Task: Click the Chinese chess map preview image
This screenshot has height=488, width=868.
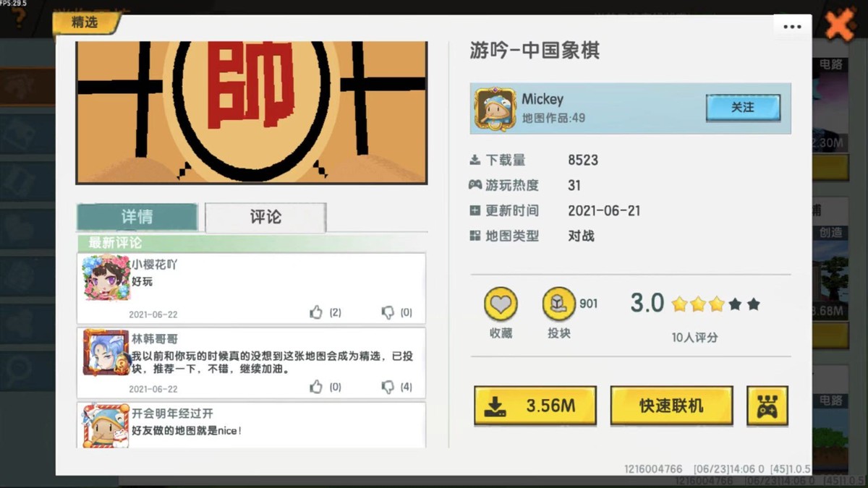Action: coord(251,112)
